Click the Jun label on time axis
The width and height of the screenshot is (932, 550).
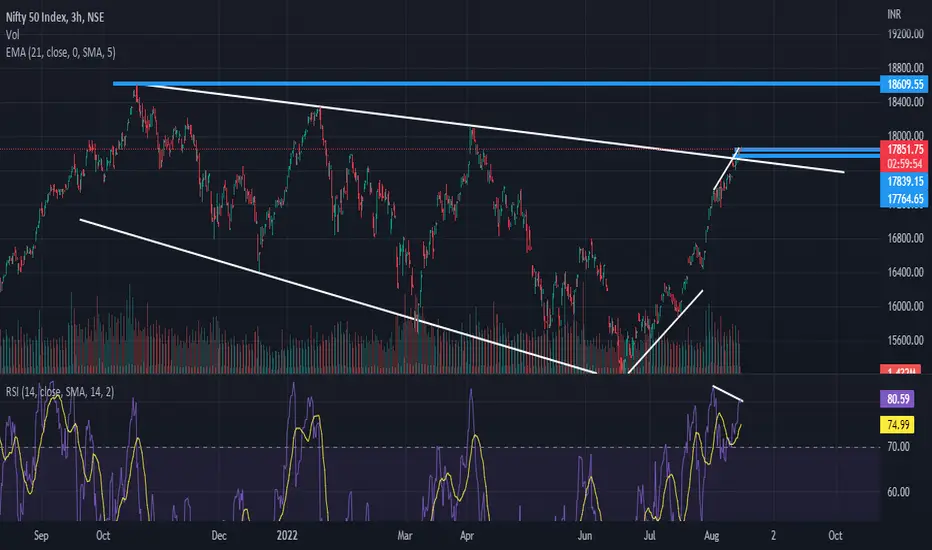coord(585,536)
